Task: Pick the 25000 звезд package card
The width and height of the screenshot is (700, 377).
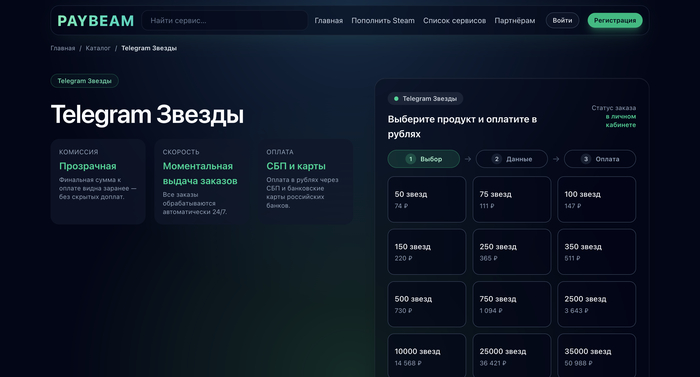Action: 512,356
